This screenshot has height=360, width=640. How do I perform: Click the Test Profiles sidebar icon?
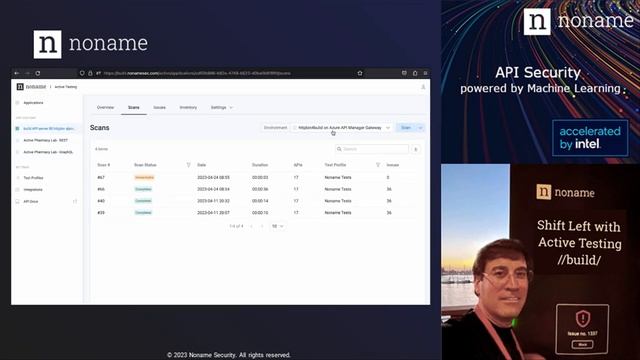(x=17, y=178)
